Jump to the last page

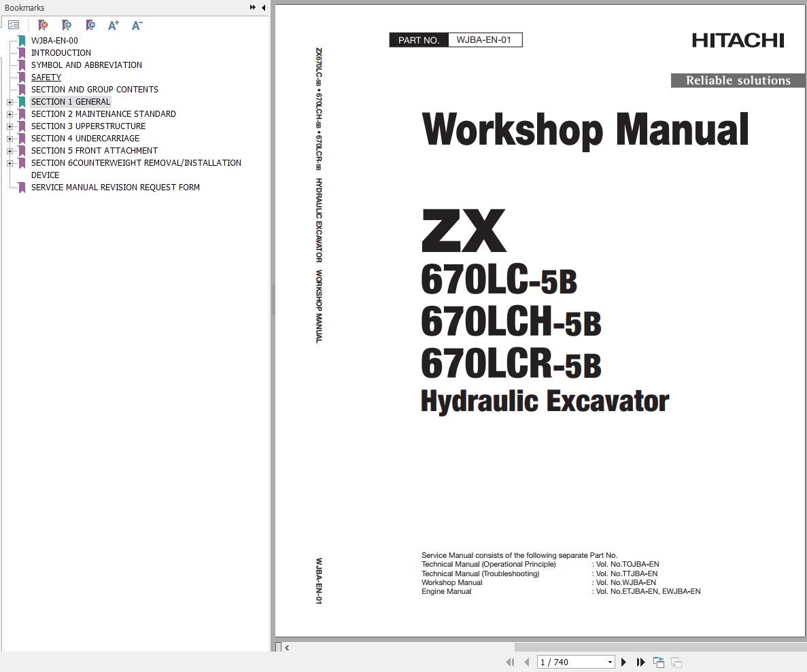[640, 662]
